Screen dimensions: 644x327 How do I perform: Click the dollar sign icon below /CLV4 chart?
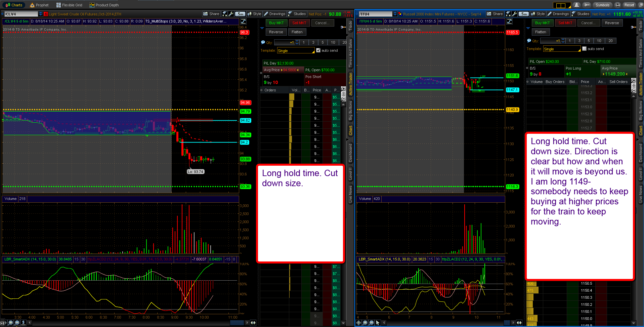[23, 323]
